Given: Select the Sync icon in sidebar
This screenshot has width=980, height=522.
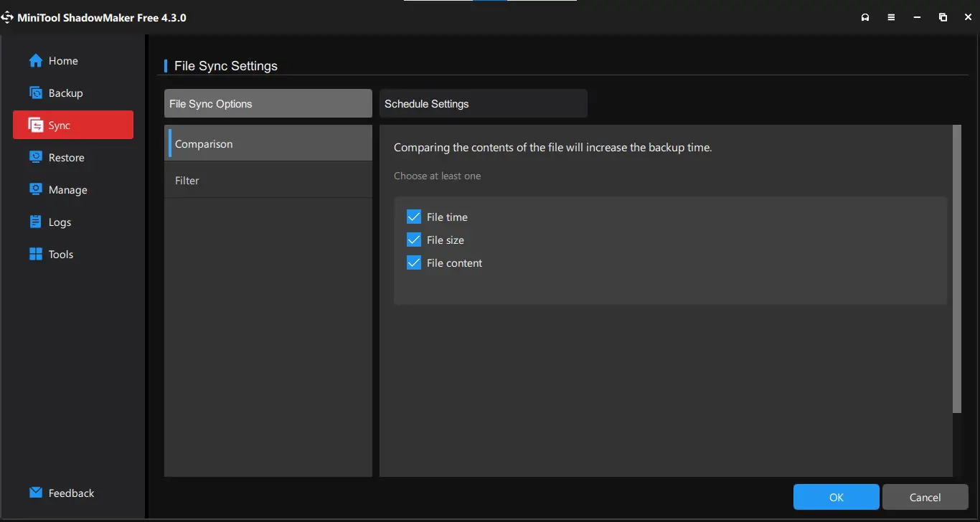Looking at the screenshot, I should coord(36,125).
